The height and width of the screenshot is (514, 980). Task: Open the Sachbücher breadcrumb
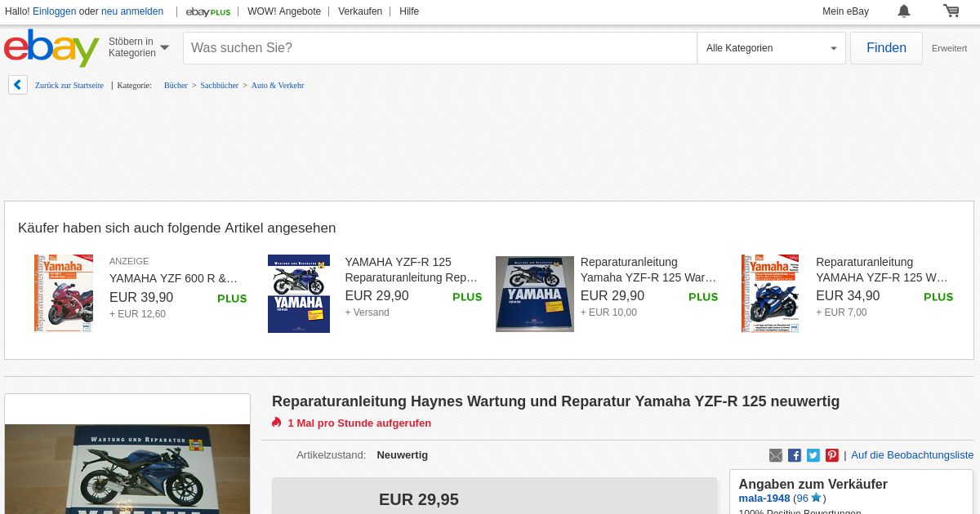pyautogui.click(x=219, y=85)
